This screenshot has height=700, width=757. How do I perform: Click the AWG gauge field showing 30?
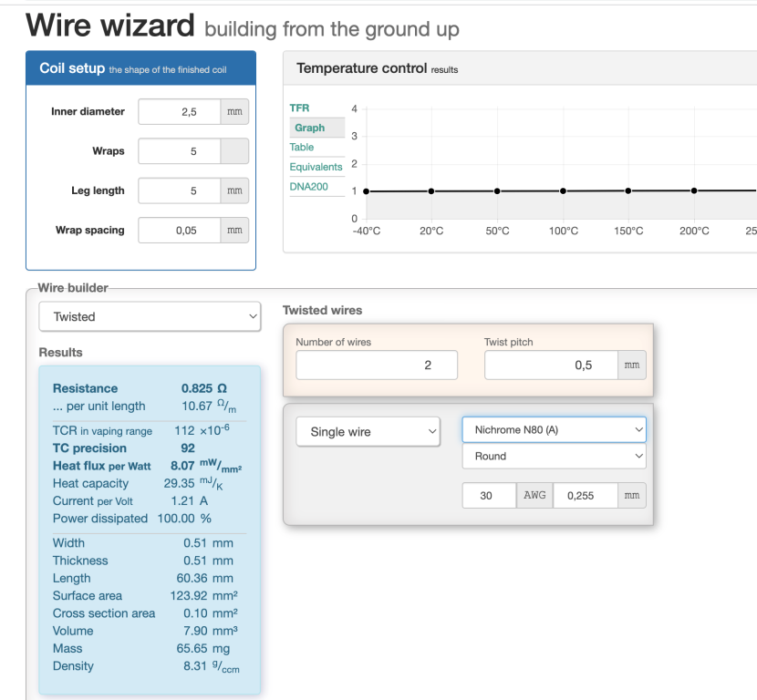pyautogui.click(x=489, y=496)
